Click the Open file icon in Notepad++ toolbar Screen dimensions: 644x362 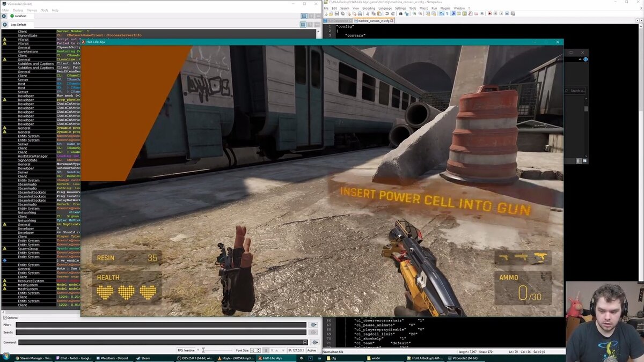tap(331, 14)
